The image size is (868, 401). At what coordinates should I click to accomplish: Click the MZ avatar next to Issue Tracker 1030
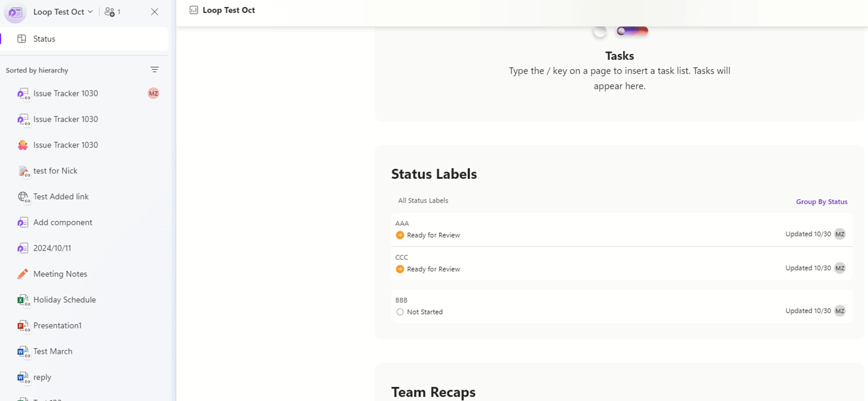pyautogui.click(x=153, y=93)
